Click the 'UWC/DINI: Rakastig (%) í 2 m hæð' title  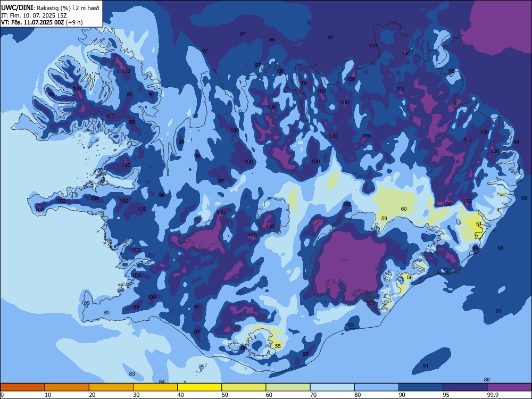pyautogui.click(x=50, y=8)
